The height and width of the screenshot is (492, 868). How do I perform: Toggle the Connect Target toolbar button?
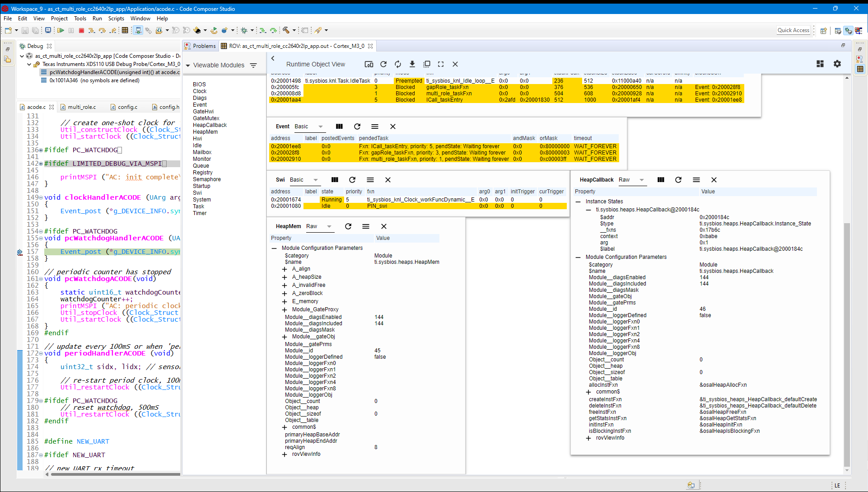point(138,30)
